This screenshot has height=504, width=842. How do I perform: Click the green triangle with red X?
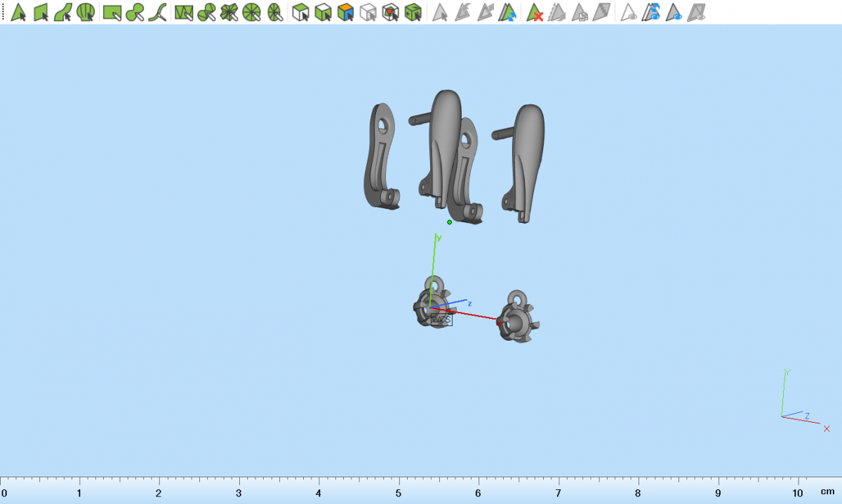(x=535, y=12)
